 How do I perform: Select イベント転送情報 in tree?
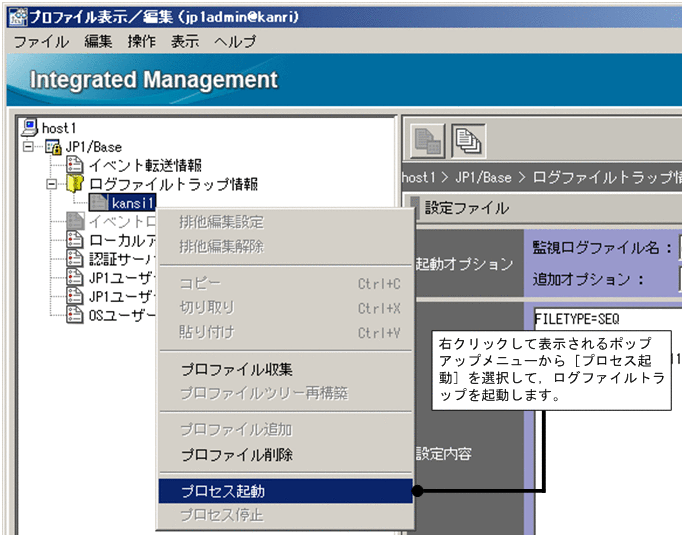click(145, 165)
